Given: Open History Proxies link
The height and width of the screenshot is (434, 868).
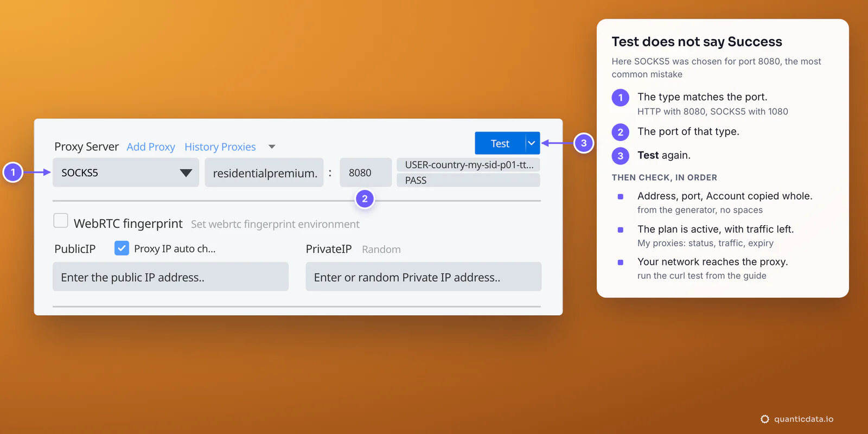Looking at the screenshot, I should pyautogui.click(x=220, y=147).
